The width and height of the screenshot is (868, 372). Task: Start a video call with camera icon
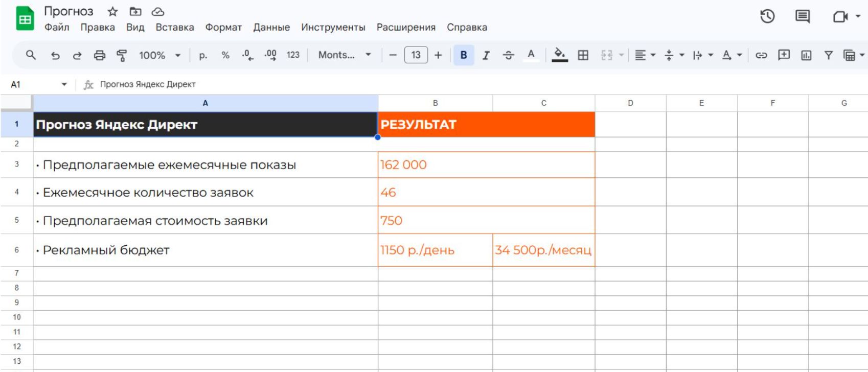[840, 17]
